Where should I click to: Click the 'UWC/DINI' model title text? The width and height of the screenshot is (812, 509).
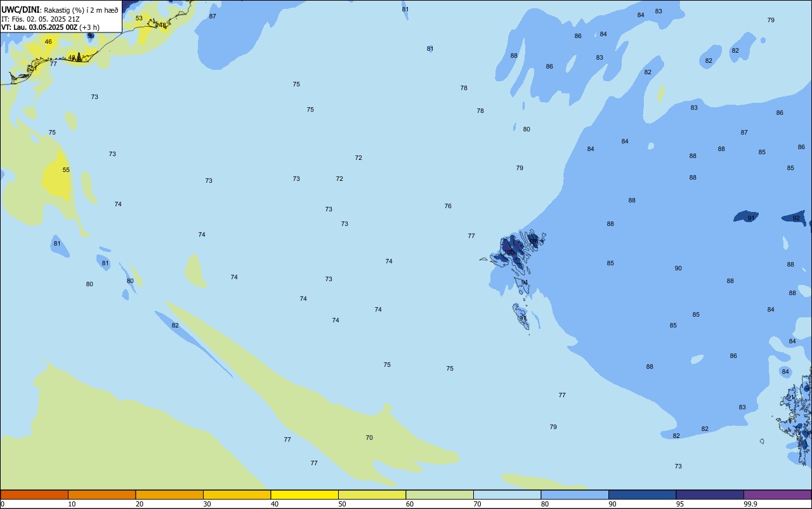(x=20, y=10)
